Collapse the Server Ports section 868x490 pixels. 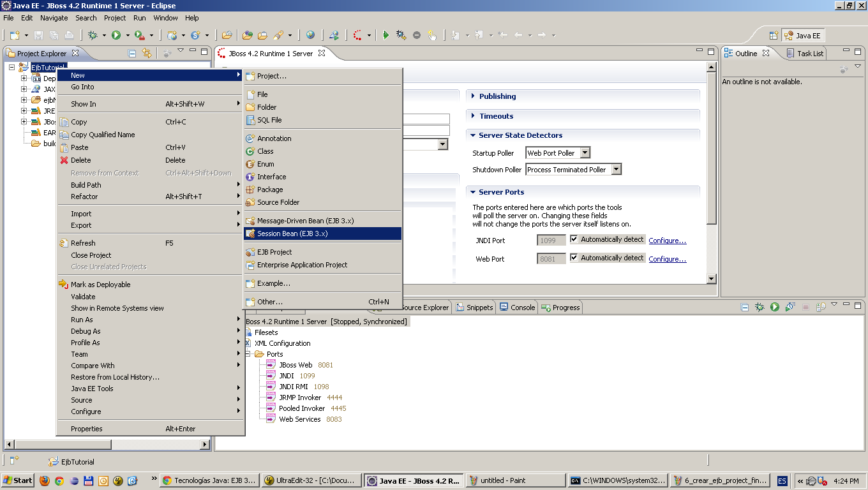473,192
